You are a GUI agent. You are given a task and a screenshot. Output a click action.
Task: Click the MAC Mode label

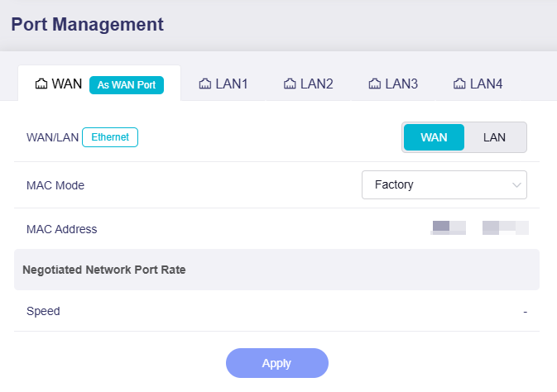point(55,185)
